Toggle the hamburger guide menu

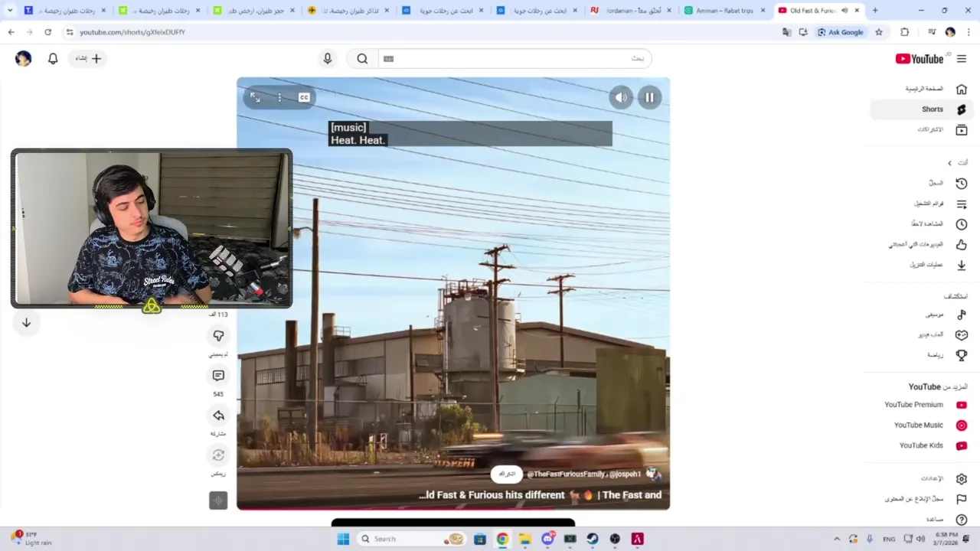click(962, 59)
